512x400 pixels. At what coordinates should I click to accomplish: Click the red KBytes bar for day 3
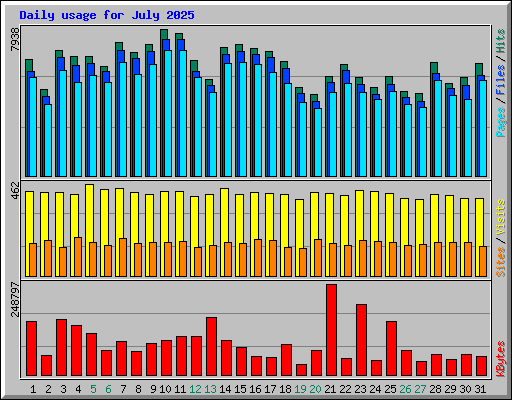pos(61,348)
